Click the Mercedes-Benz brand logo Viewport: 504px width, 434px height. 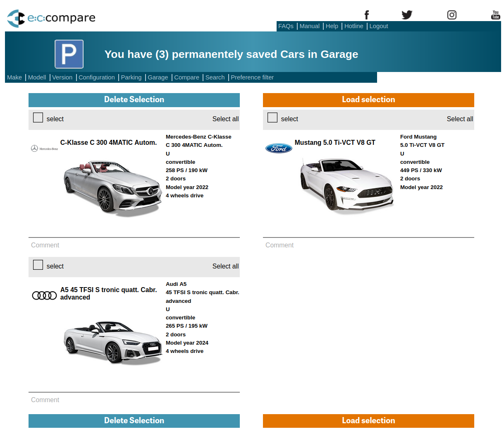pos(45,149)
